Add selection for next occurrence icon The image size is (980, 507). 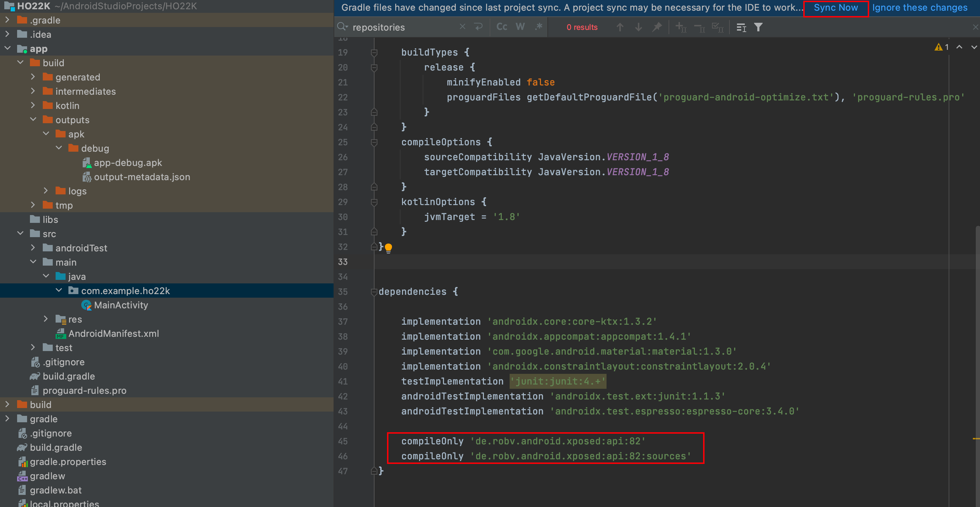(x=681, y=27)
